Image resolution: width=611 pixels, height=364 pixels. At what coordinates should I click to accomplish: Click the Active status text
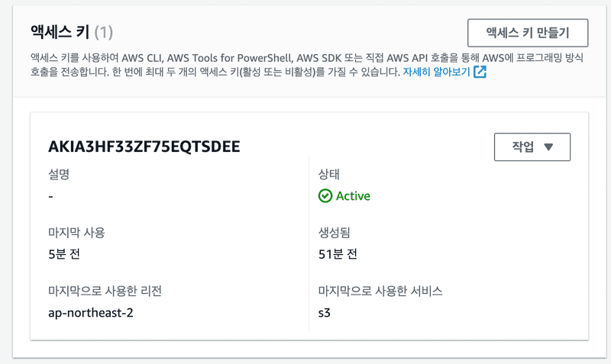(x=353, y=196)
